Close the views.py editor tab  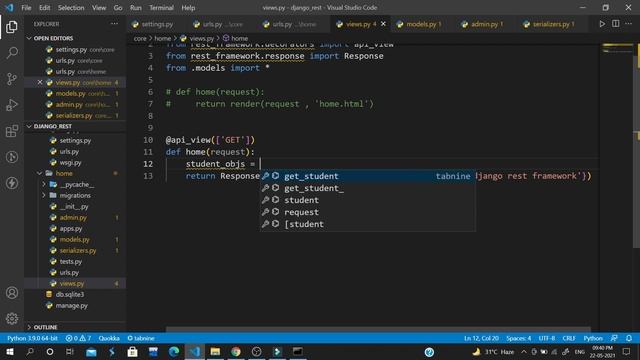pyautogui.click(x=383, y=24)
